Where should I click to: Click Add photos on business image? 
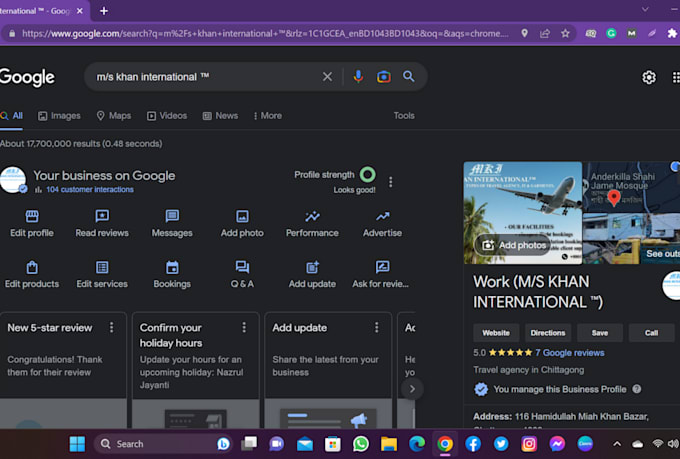click(513, 245)
